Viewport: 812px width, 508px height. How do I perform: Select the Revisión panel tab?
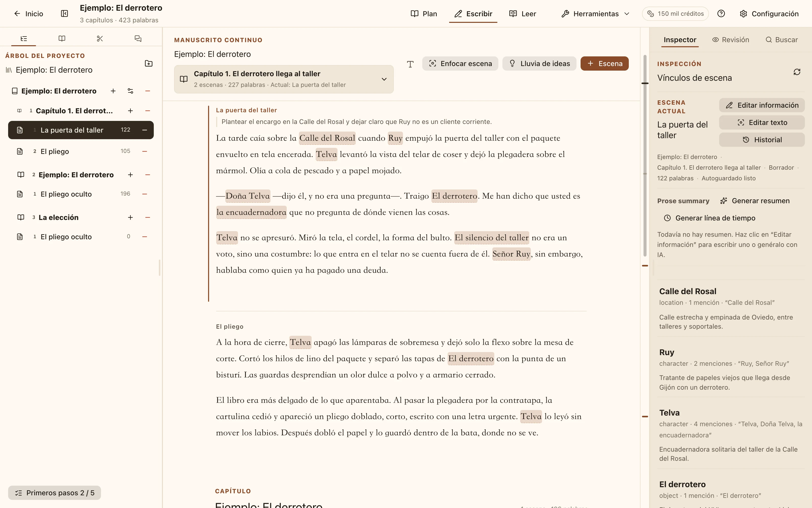pyautogui.click(x=731, y=40)
